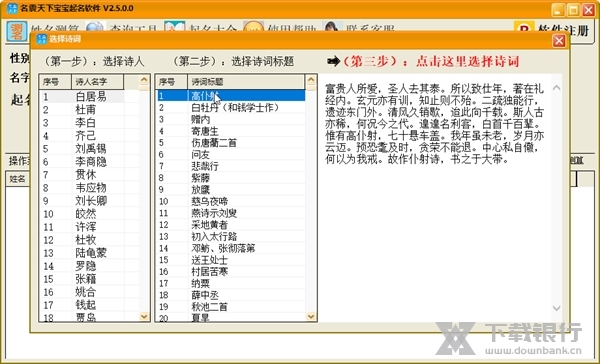Click poem title list scrollbar up arrow
600x364 pixels.
click(x=311, y=80)
